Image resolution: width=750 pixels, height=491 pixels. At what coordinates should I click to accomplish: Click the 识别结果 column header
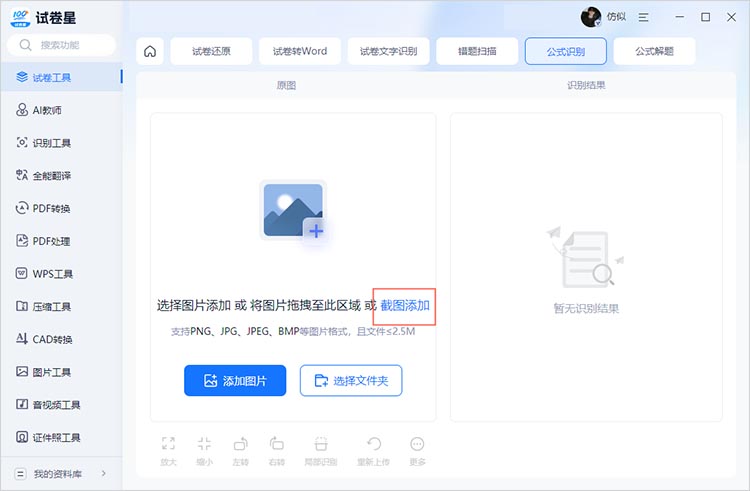point(586,86)
